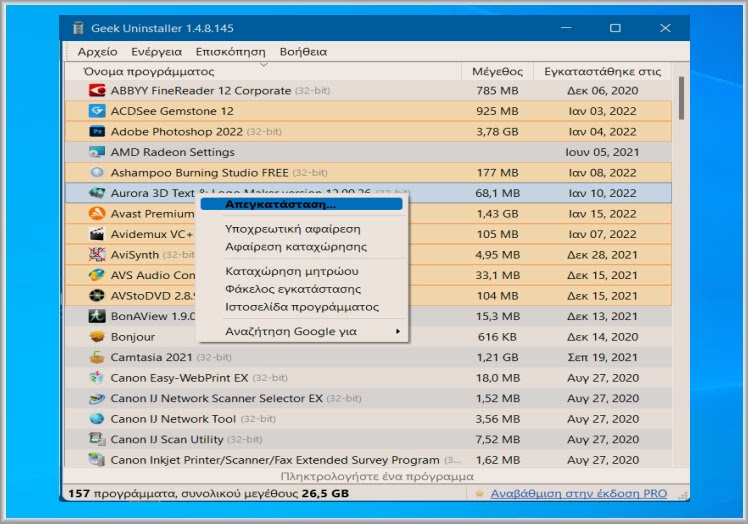Select the ABBYY FineReader 12 Corporate text

pyautogui.click(x=201, y=91)
